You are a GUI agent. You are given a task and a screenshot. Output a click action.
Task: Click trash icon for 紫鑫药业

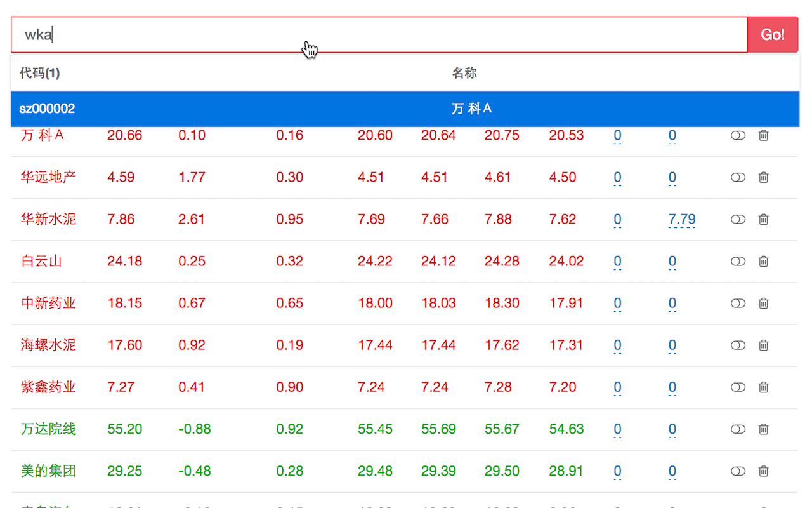[x=764, y=387]
